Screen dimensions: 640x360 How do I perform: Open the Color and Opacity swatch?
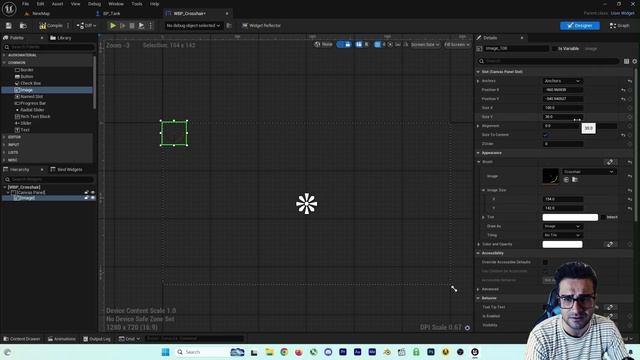562,244
